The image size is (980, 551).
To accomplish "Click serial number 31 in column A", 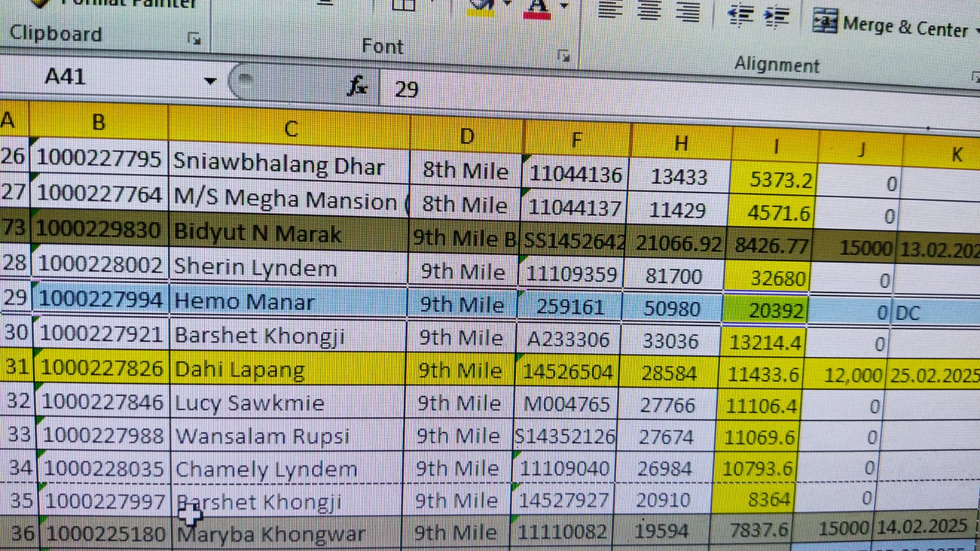I will point(18,367).
